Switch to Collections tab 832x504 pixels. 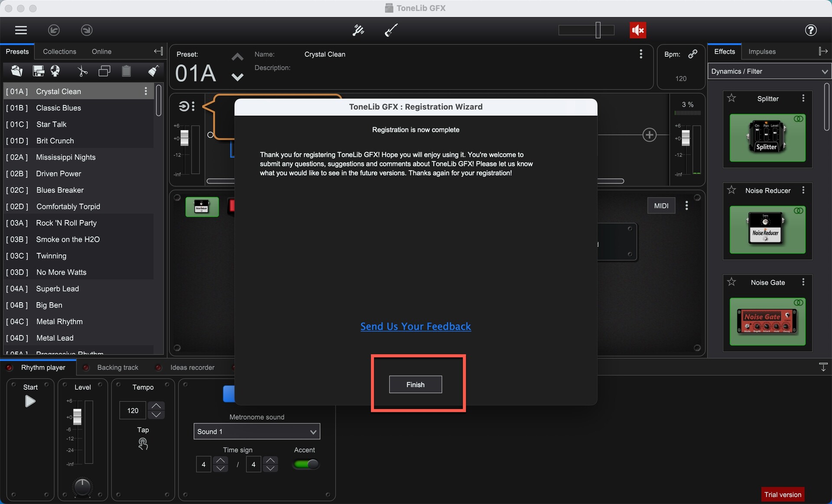pyautogui.click(x=59, y=51)
